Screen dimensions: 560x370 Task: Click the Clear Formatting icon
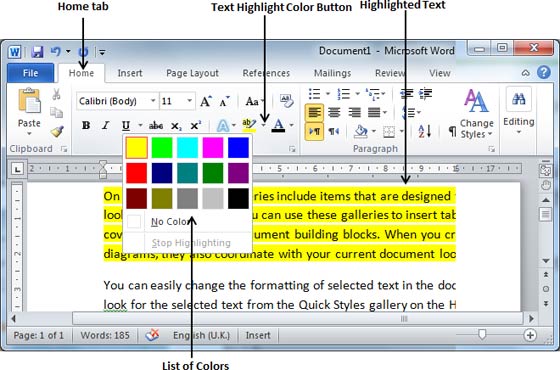286,101
